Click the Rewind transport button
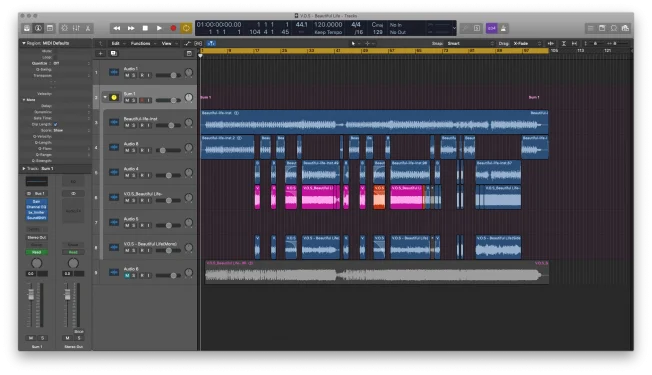 coord(117,28)
